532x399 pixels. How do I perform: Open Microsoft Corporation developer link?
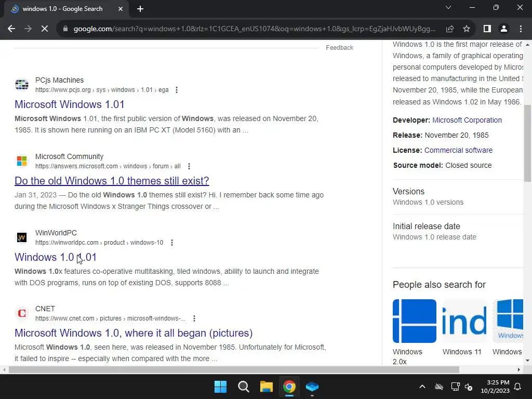[x=467, y=120]
